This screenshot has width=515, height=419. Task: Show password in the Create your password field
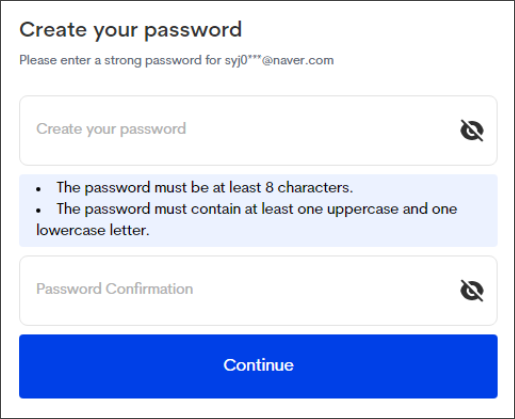[472, 130]
